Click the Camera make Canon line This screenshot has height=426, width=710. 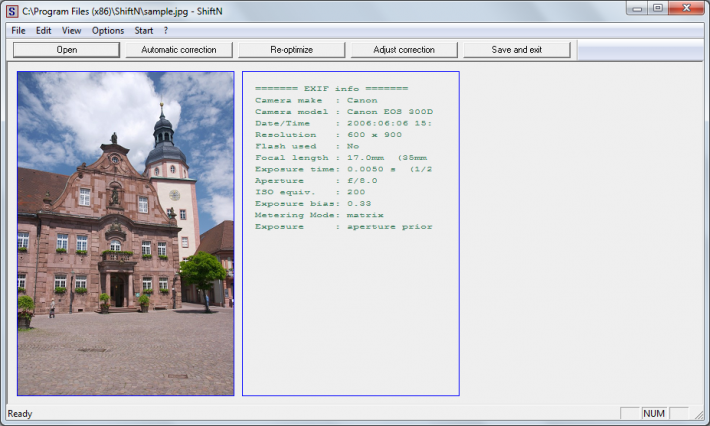pos(316,101)
